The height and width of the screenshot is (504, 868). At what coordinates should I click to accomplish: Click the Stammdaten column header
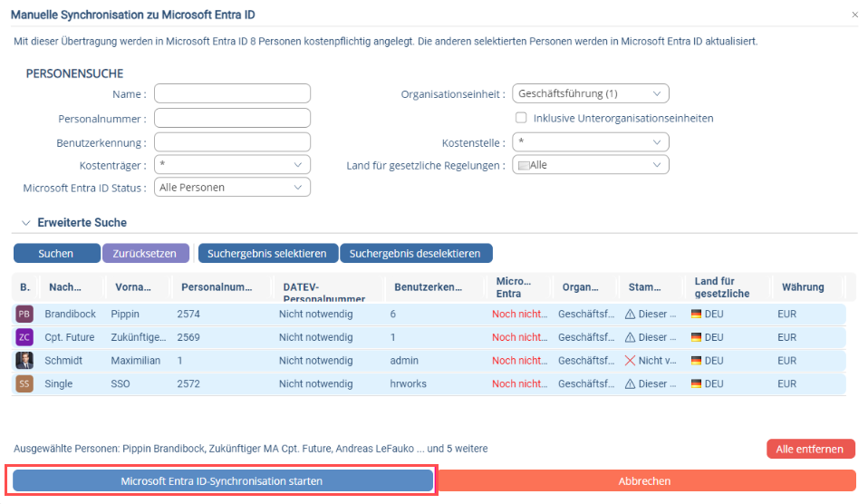(x=645, y=286)
